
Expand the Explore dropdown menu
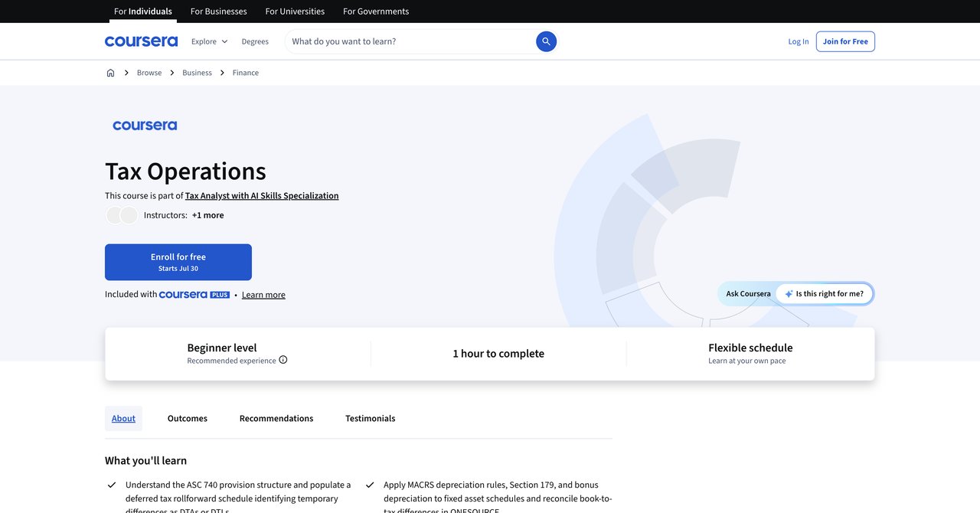coord(209,41)
